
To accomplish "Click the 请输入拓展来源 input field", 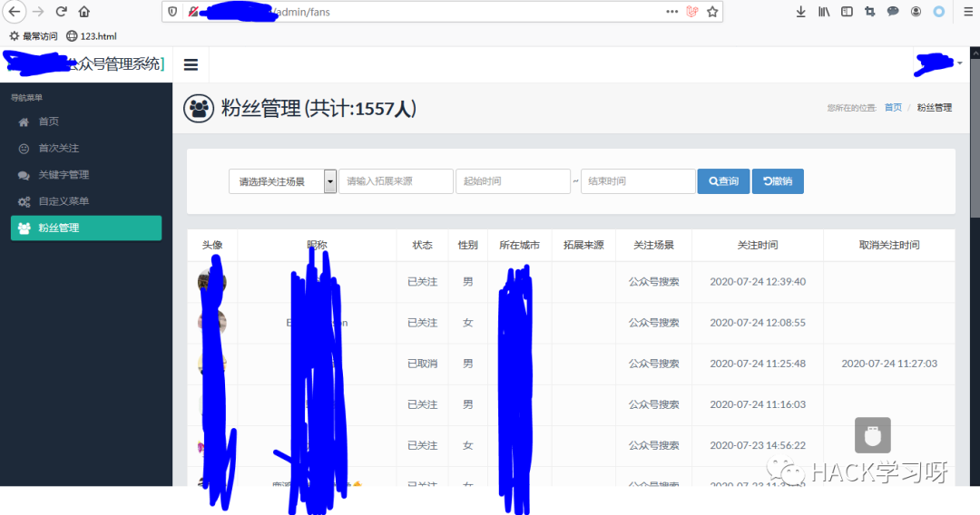I will coord(396,181).
